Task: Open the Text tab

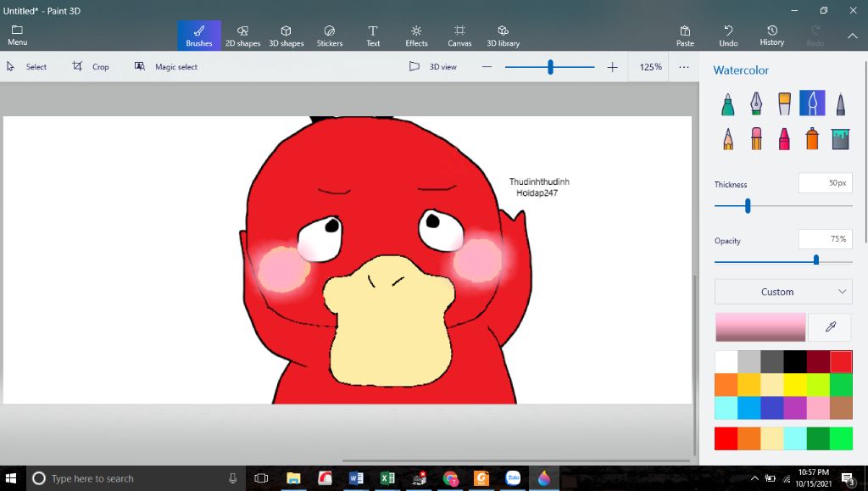Action: point(373,36)
